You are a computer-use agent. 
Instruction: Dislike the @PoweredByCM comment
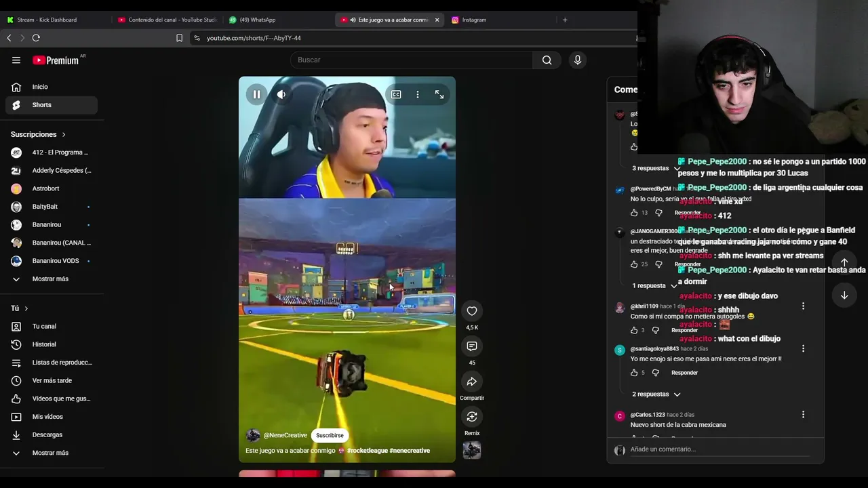tap(658, 213)
